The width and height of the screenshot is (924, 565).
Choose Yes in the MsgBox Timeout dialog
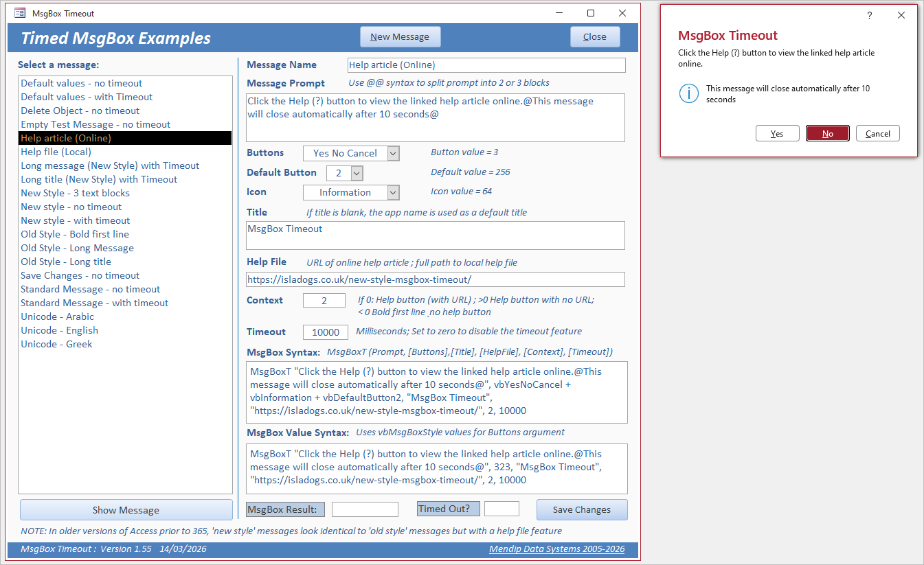(x=777, y=133)
